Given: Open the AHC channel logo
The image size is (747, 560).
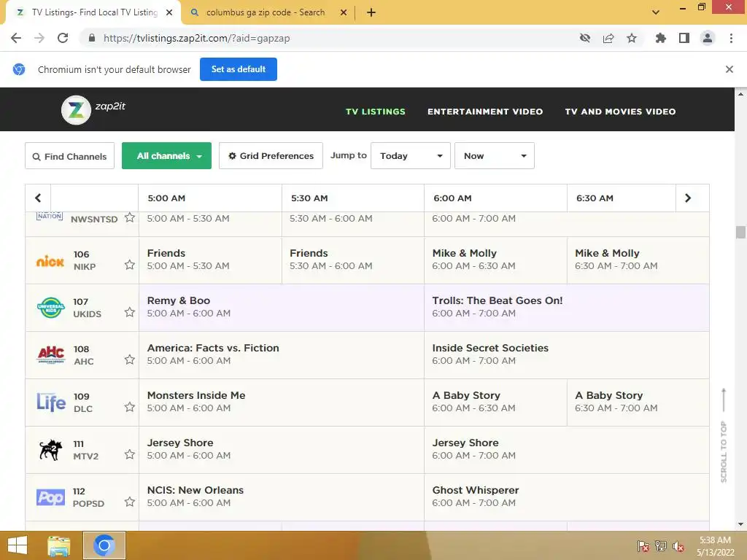Looking at the screenshot, I should coord(51,355).
